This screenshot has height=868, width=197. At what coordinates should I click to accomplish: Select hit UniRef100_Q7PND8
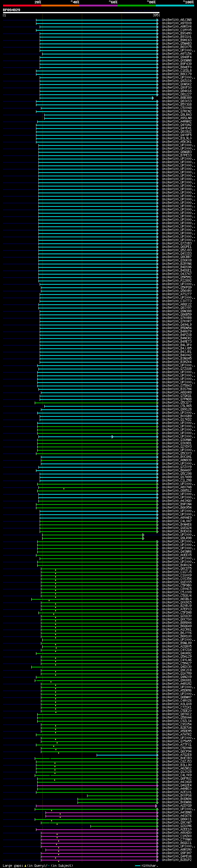(x=177, y=399)
